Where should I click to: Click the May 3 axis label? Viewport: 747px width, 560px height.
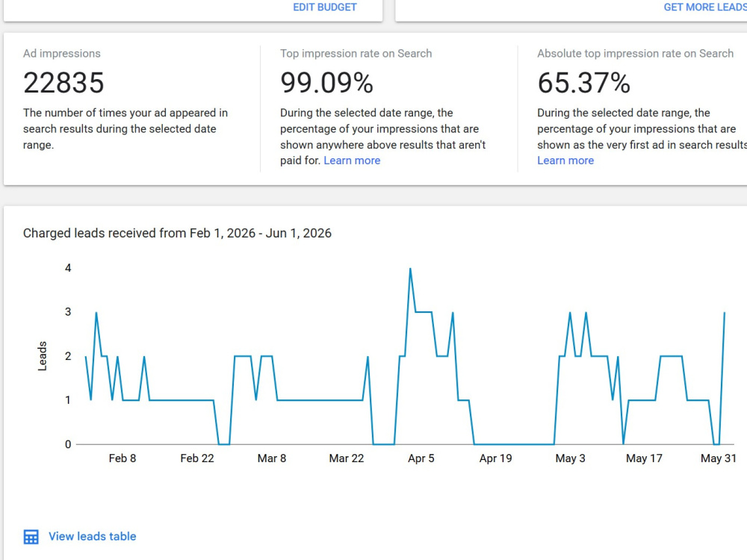click(x=570, y=458)
